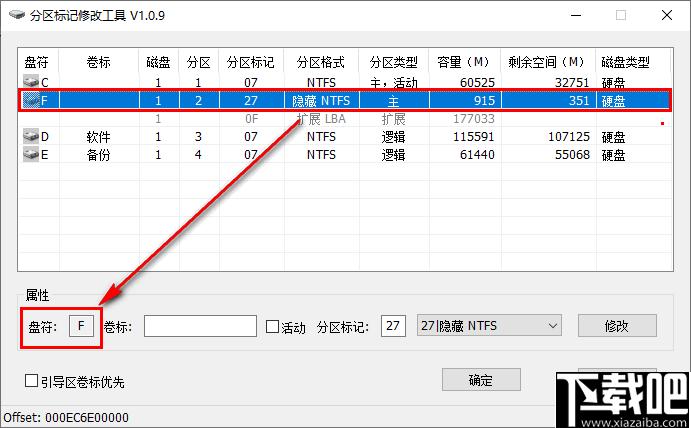
Task: Click the 磁盘 column header
Action: tap(159, 62)
